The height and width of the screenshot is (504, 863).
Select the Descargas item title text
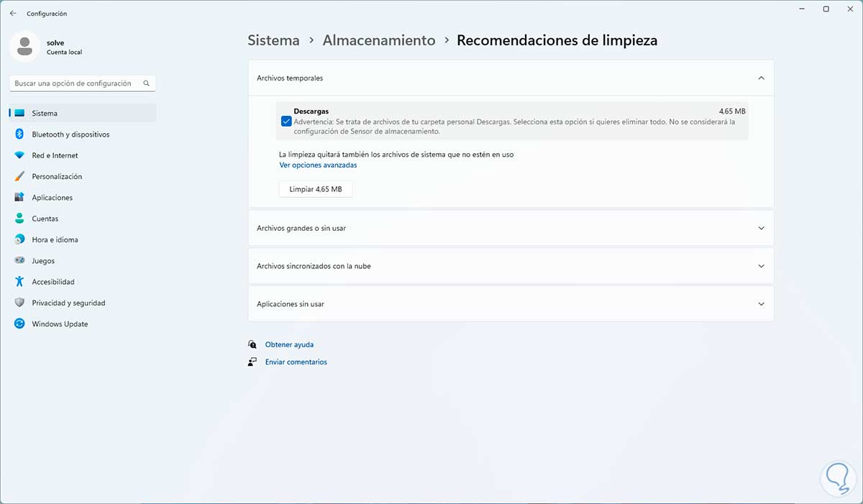[x=311, y=111]
